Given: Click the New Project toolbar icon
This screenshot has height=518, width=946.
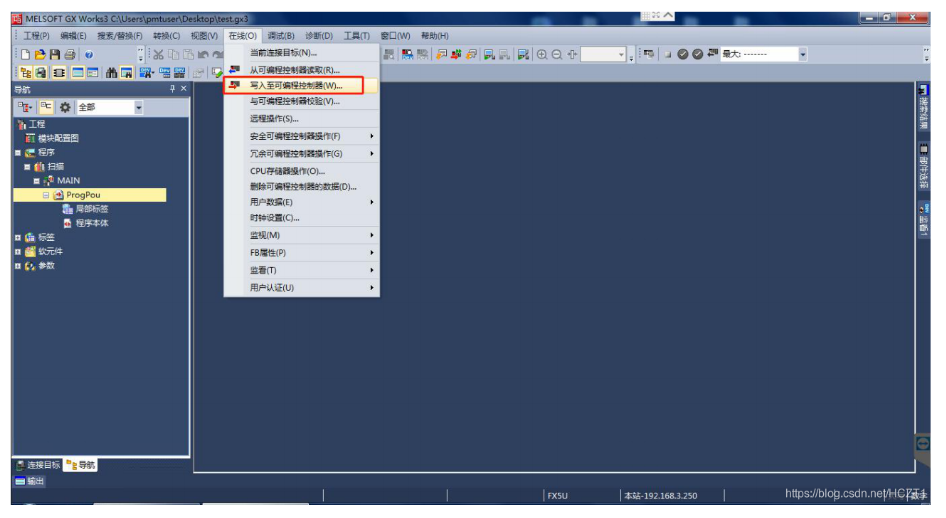Looking at the screenshot, I should tap(25, 54).
